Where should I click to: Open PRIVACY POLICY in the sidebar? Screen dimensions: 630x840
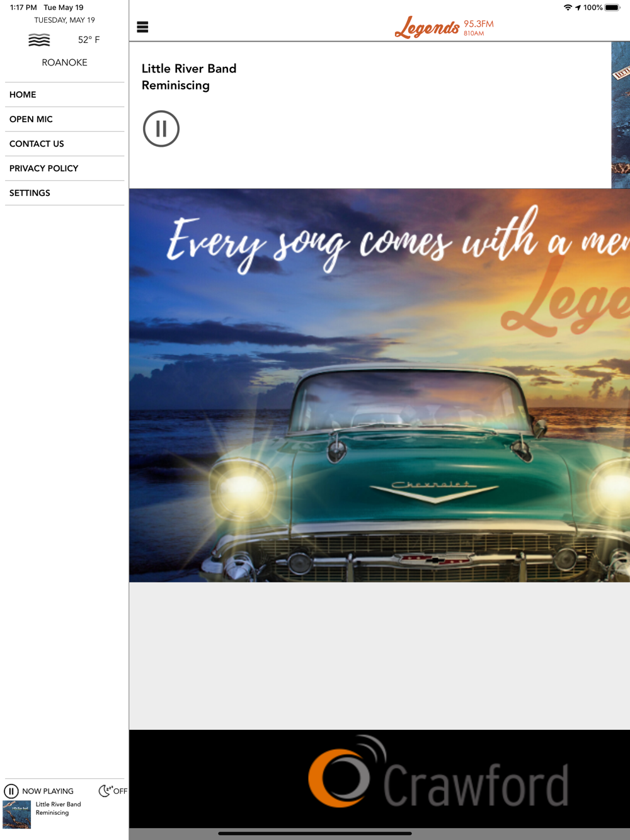(x=64, y=168)
